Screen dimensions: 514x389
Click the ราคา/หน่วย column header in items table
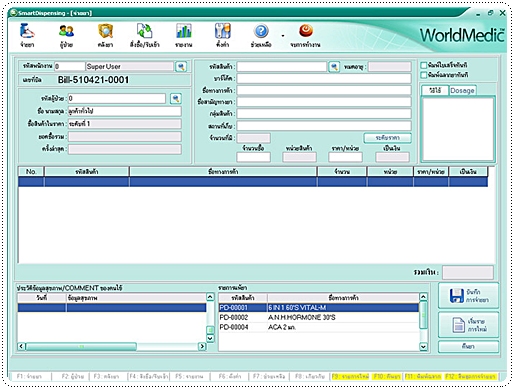tap(431, 172)
